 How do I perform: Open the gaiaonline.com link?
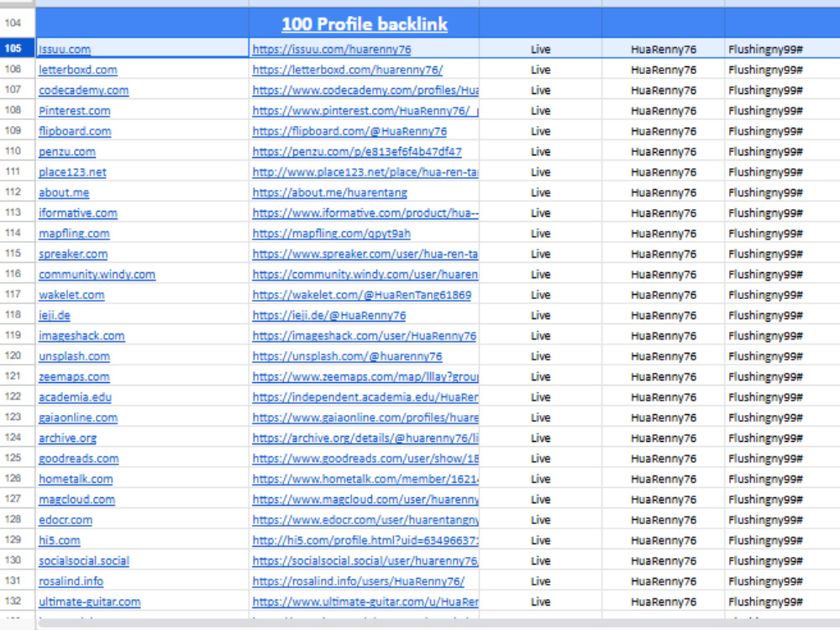click(x=77, y=417)
